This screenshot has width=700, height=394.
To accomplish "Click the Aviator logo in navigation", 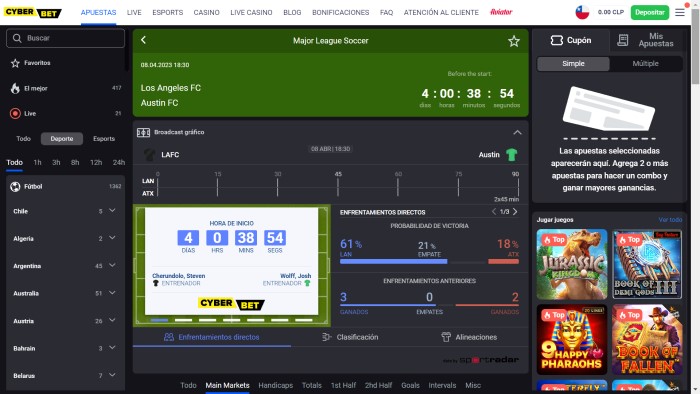I will [x=501, y=12].
